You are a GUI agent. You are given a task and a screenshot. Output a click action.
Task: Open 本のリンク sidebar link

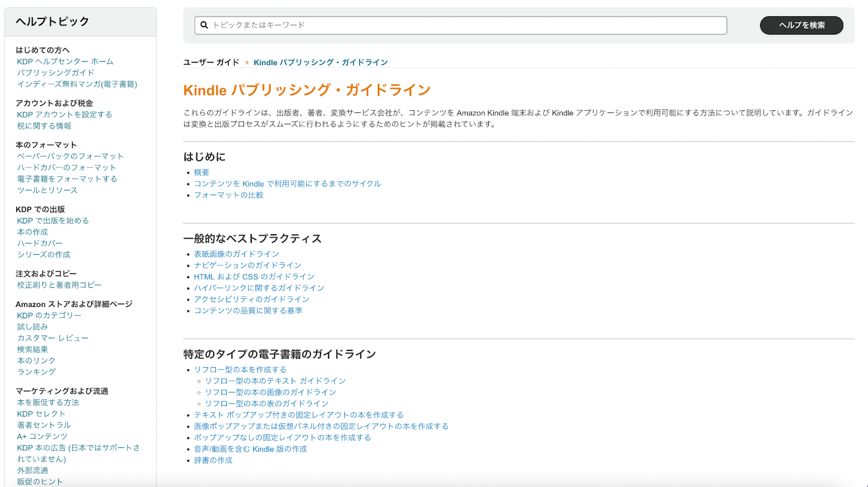click(x=36, y=361)
